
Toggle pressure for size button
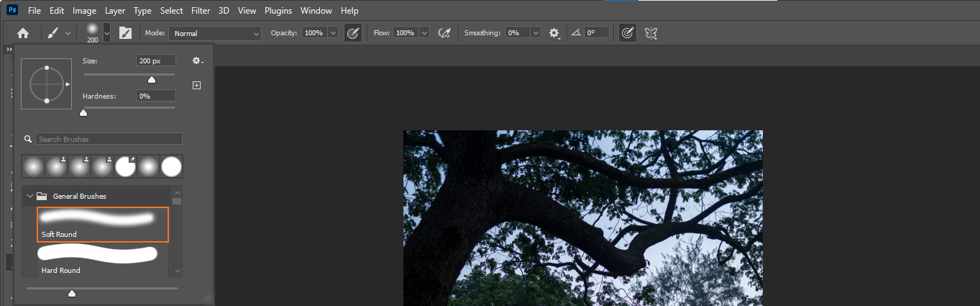[x=627, y=33]
